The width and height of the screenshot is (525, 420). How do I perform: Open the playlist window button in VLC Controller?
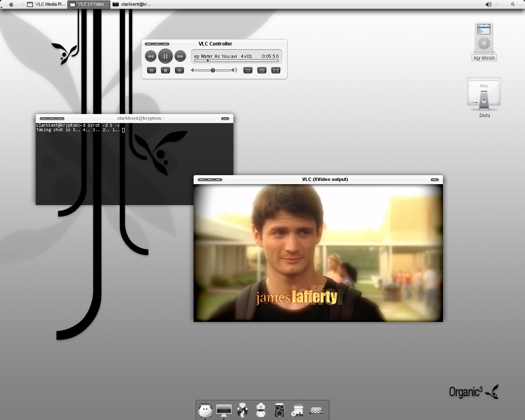click(x=262, y=71)
